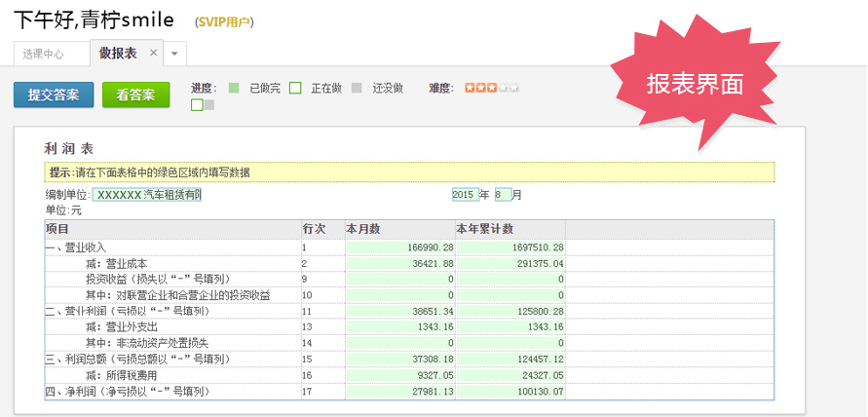Click the 看答案 button
The width and height of the screenshot is (868, 417).
point(135,95)
